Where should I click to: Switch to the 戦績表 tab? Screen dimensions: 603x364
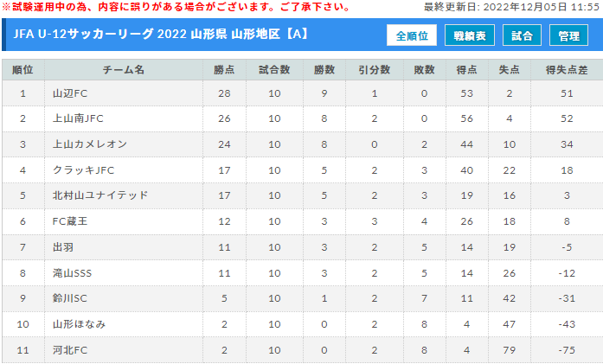coord(470,35)
